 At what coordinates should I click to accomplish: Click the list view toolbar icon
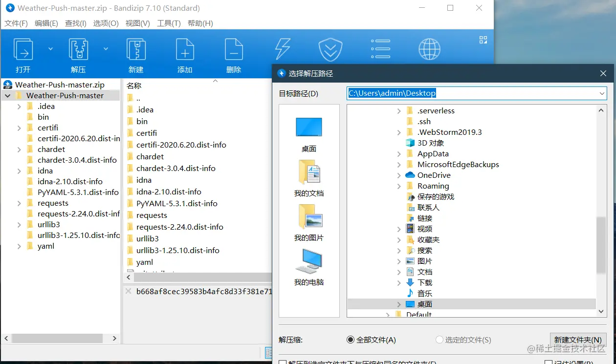[380, 49]
